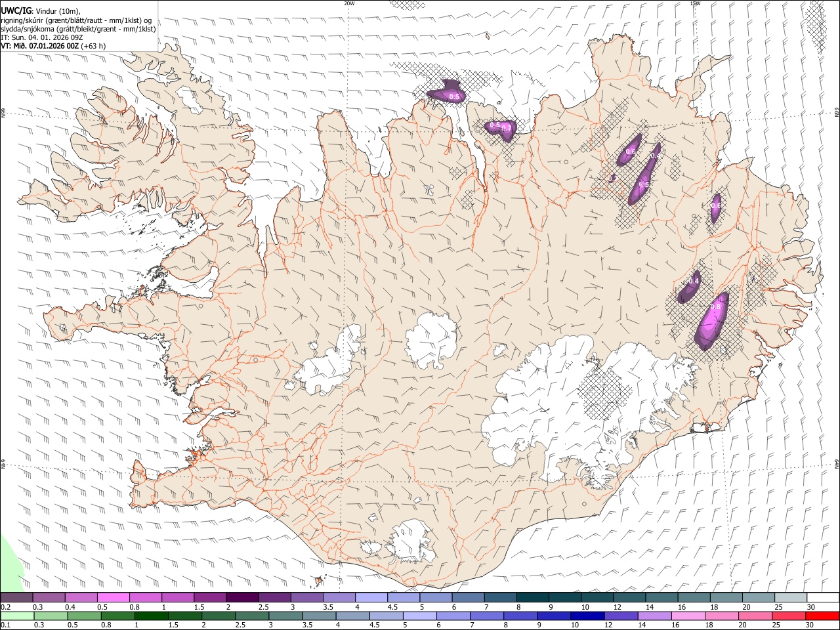Click the 0.4 value label on the map
Screen dimensions: 840x630
(x=694, y=281)
